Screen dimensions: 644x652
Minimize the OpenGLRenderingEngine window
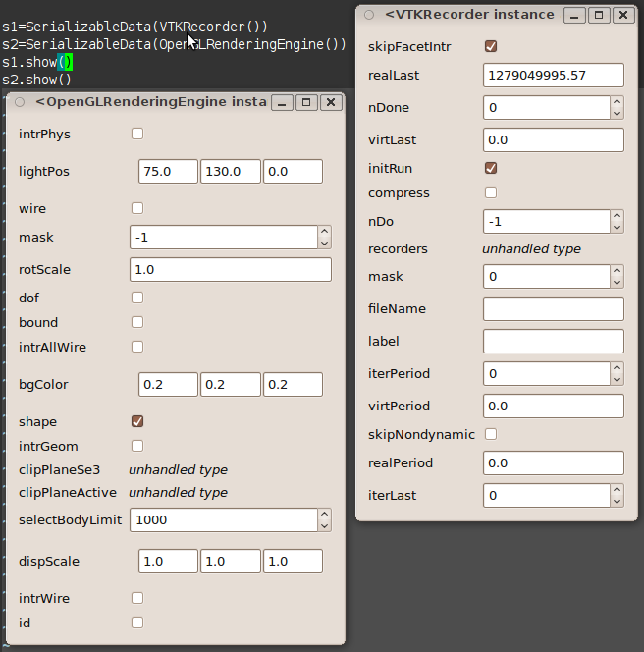[282, 102]
